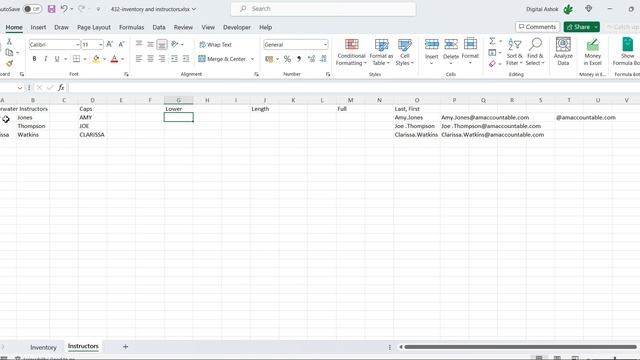Screen dimensions: 640x360
Task: Apply Percent Style format
Action: [x=287, y=59]
